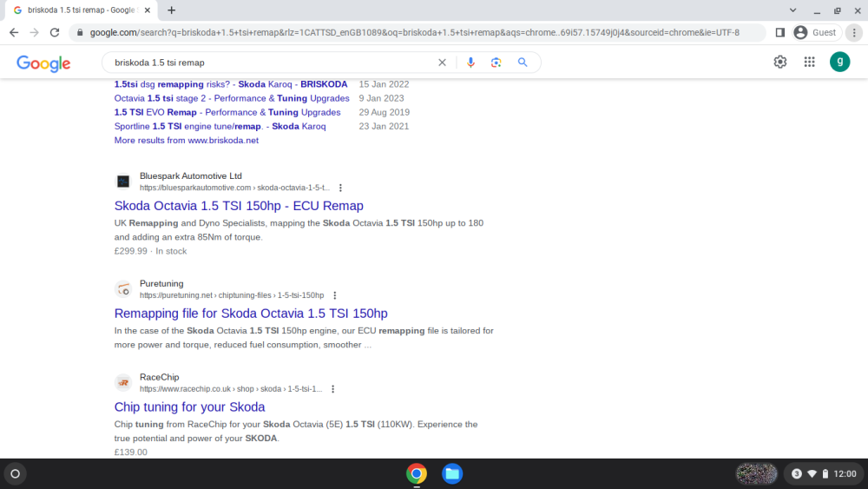Submit search with magnifying glass

(x=523, y=63)
